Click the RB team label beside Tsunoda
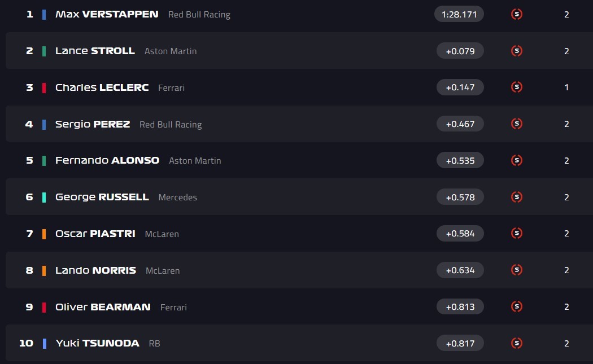This screenshot has height=364, width=593. point(154,344)
